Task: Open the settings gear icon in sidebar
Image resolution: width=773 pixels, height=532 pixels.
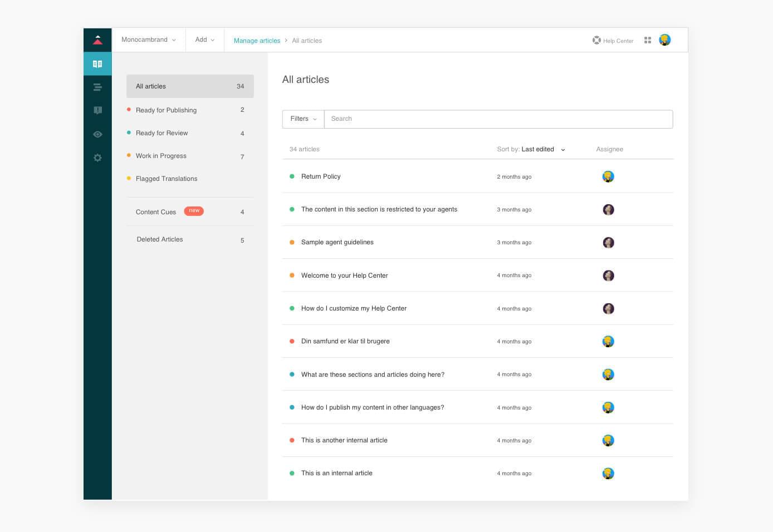Action: click(97, 157)
